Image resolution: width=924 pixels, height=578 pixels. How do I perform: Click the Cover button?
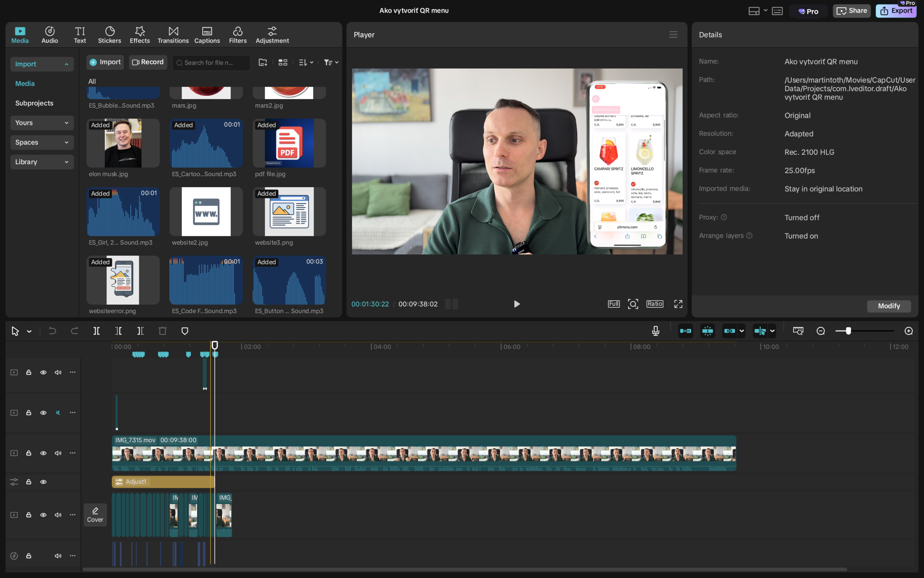coord(95,515)
